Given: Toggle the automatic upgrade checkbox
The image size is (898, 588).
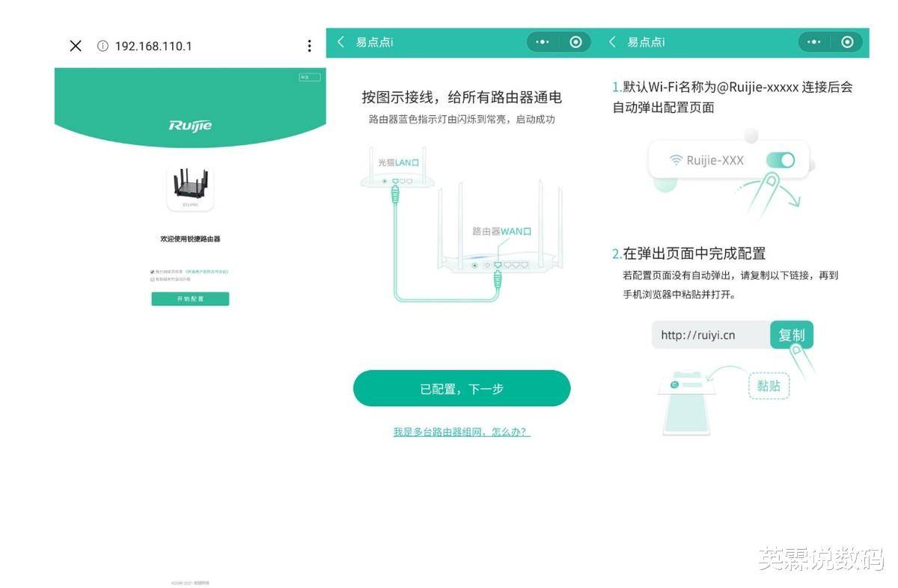Looking at the screenshot, I should [x=152, y=279].
